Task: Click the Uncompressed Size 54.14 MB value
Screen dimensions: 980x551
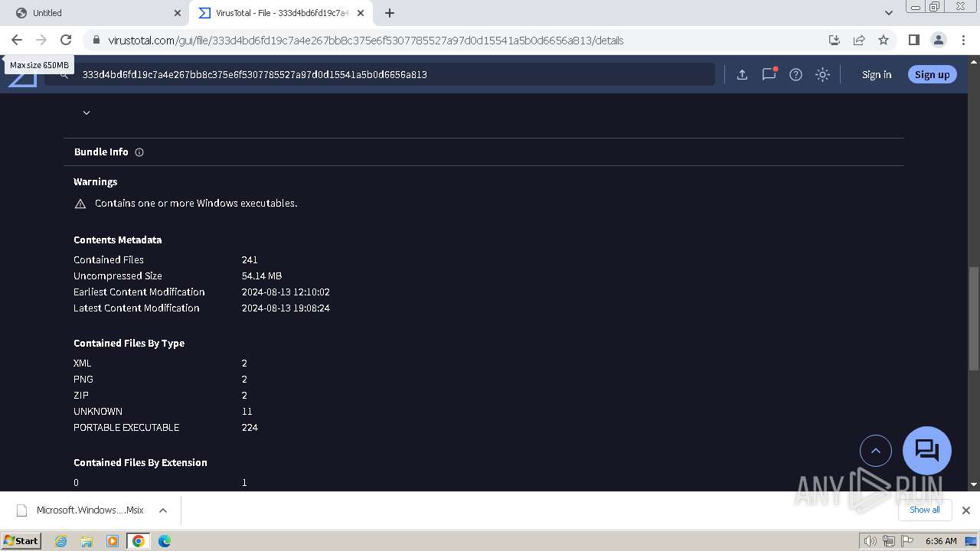Action: coord(262,276)
